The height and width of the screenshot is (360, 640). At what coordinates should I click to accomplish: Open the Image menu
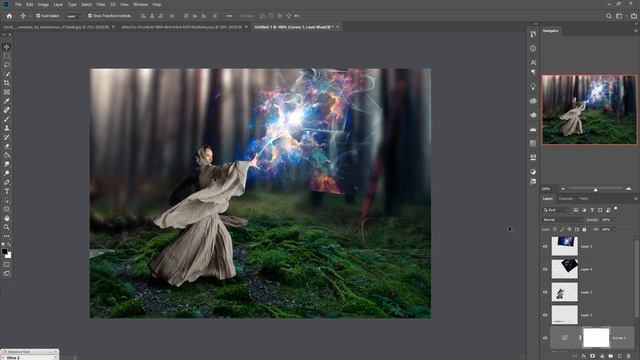click(x=43, y=4)
